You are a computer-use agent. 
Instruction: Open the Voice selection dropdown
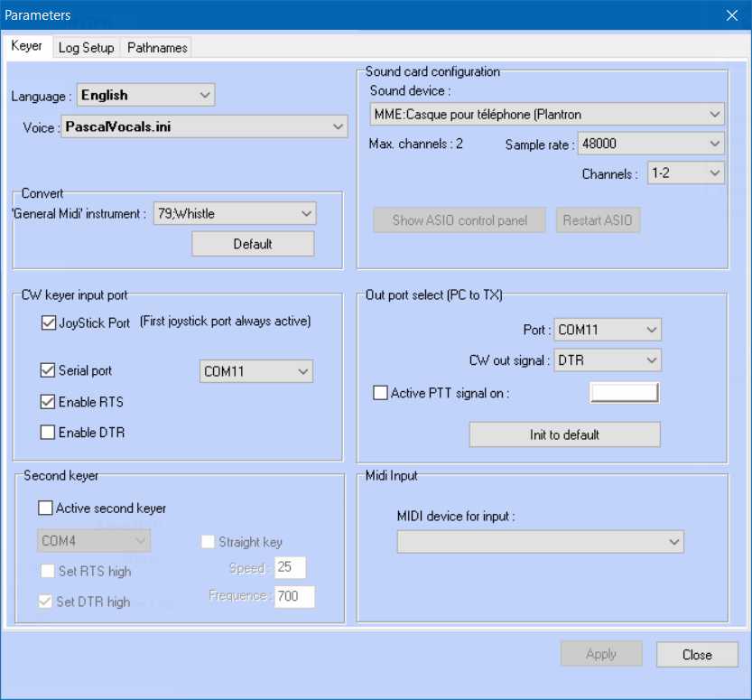[205, 127]
